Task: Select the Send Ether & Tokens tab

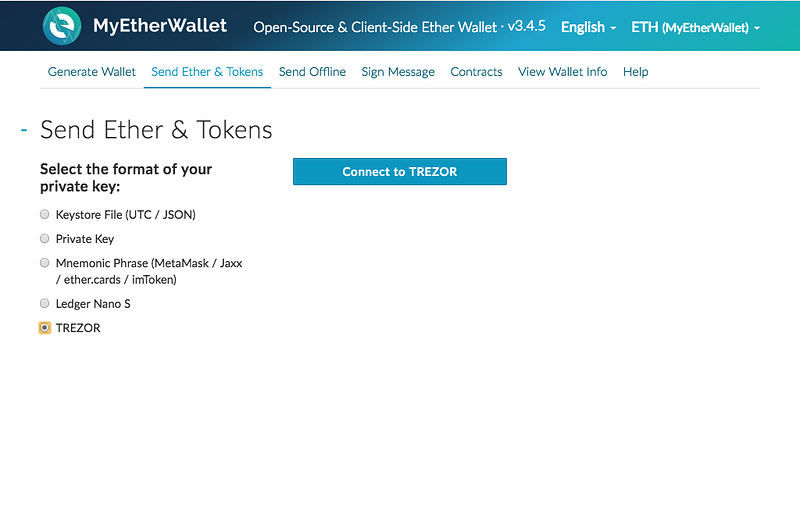Action: pyautogui.click(x=207, y=72)
